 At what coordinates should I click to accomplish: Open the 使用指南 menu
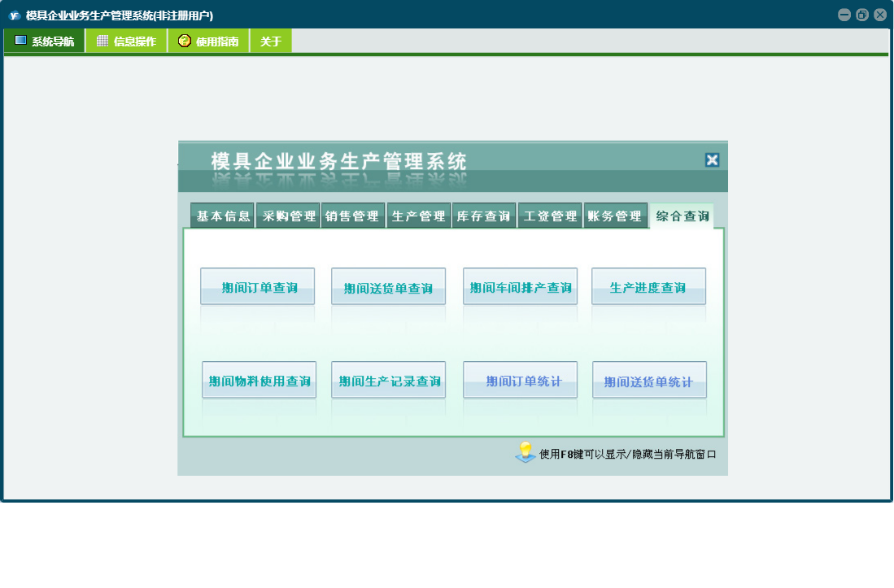(x=209, y=41)
